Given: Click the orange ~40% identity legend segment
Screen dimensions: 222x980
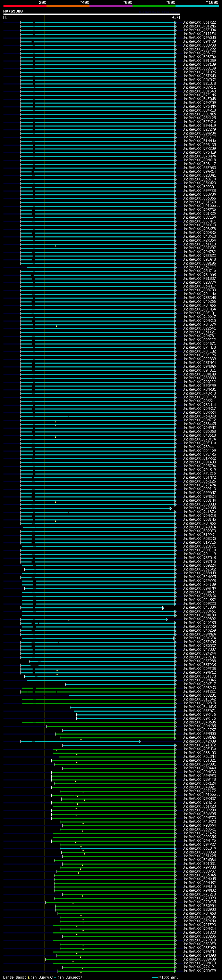Looking at the screenshot, I should click(68, 6).
